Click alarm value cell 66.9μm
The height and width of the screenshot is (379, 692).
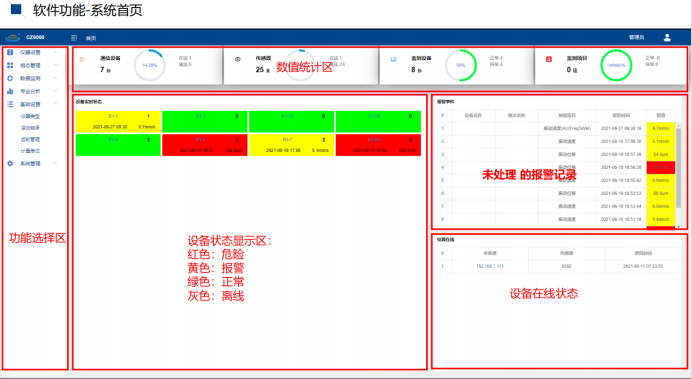[661, 193]
